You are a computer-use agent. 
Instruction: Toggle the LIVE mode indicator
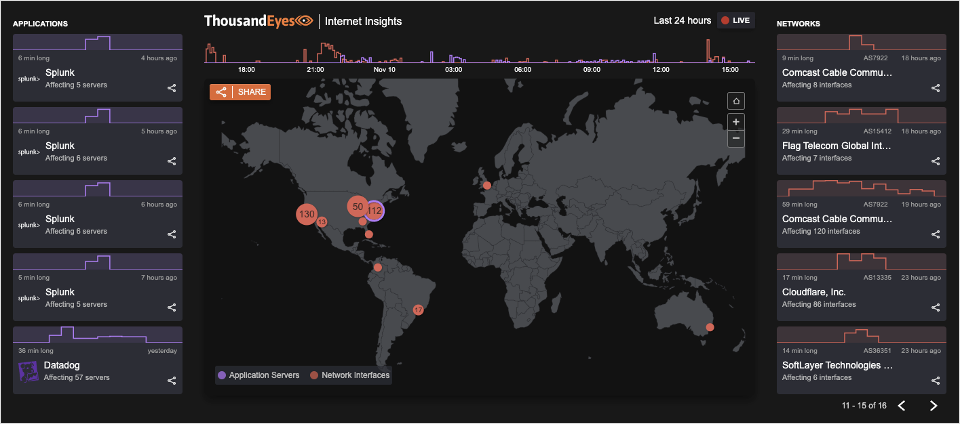click(x=735, y=20)
